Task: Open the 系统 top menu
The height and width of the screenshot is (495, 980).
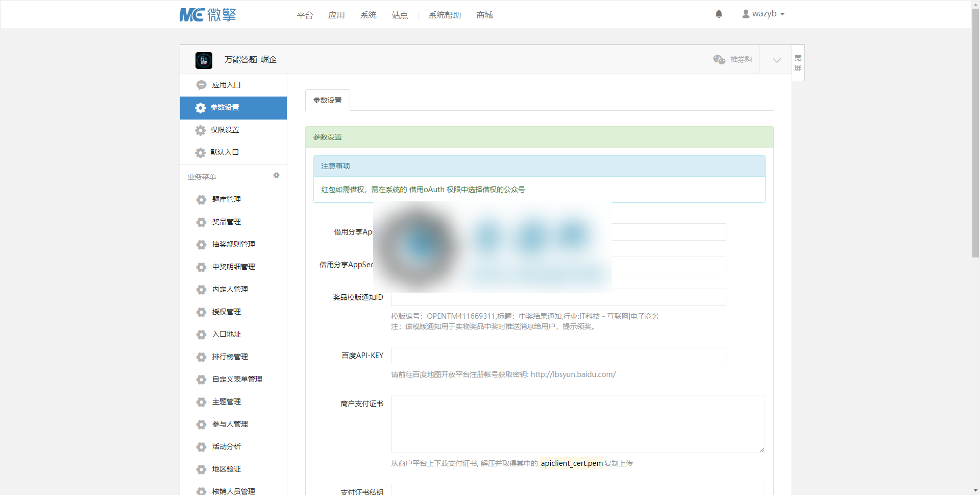Action: point(368,15)
